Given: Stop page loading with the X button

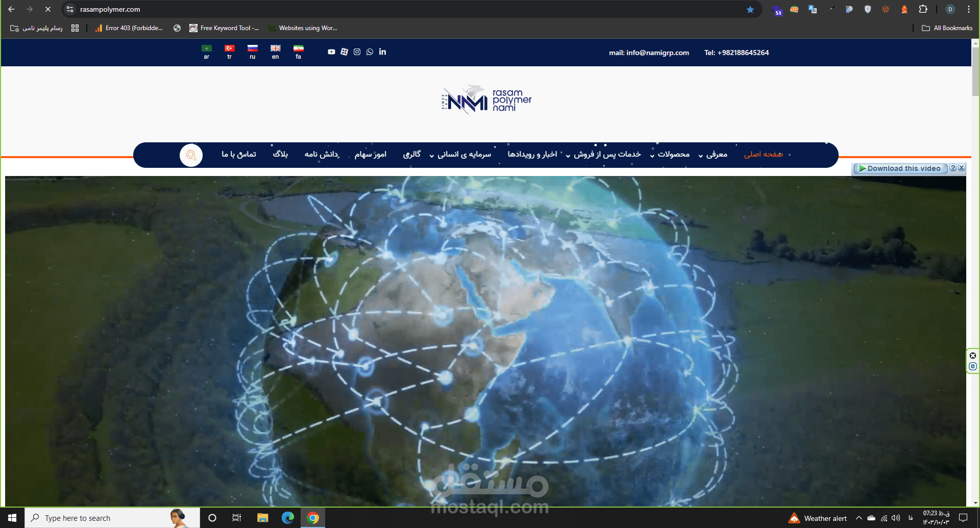Looking at the screenshot, I should pos(48,9).
